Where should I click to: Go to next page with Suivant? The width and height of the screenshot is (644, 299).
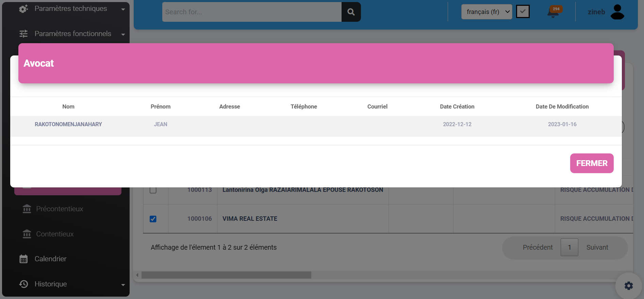[x=597, y=247]
